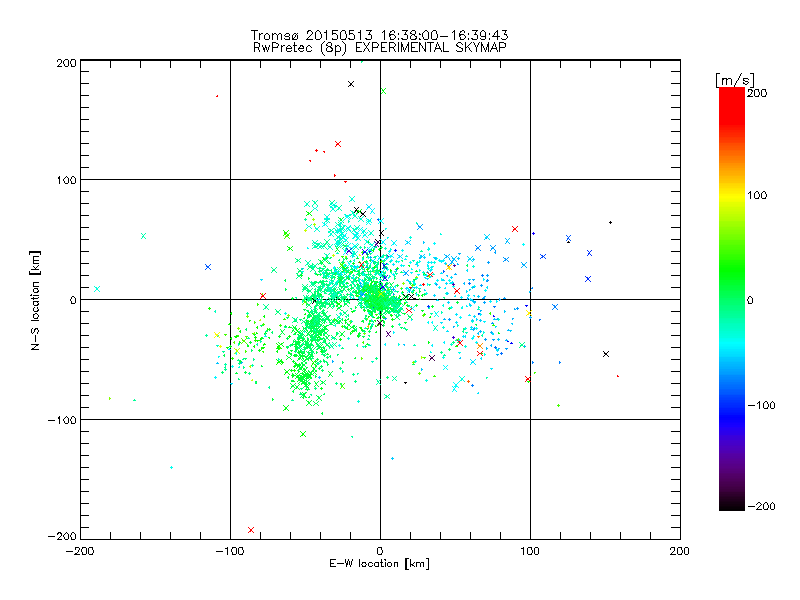Viewport: 800px width, 600px height.
Task: Click subtitle "RwPretec (8p) EXPERIMENTAL SKYMAP"
Action: click(380, 48)
